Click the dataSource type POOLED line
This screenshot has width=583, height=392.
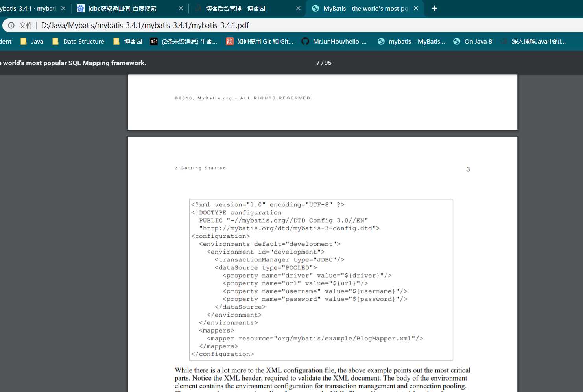point(266,268)
